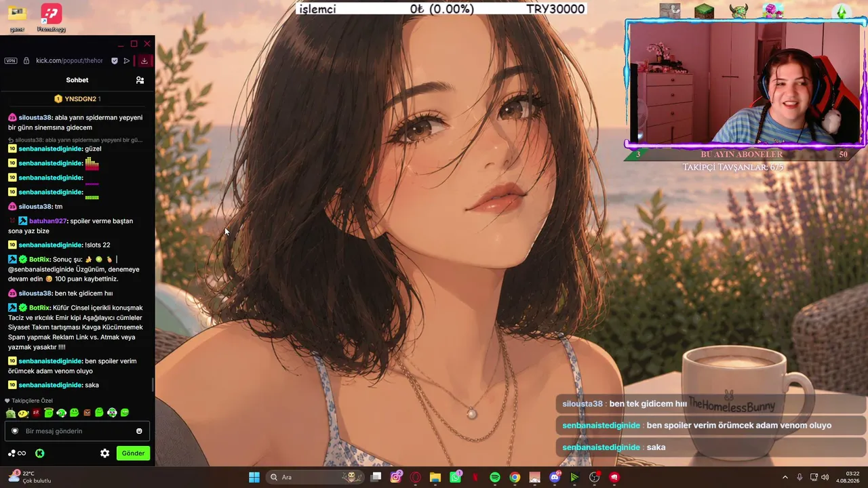The width and height of the screenshot is (868, 488).
Task: Click the taskbar 'Ara' search box
Action: tap(315, 477)
